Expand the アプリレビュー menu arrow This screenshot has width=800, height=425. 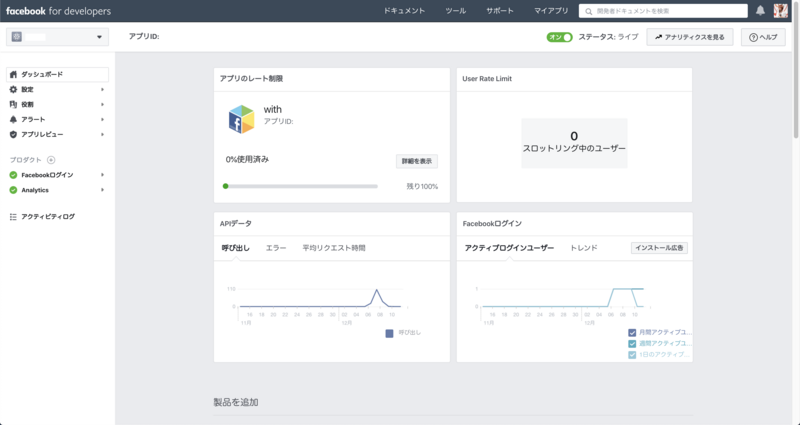[102, 134]
